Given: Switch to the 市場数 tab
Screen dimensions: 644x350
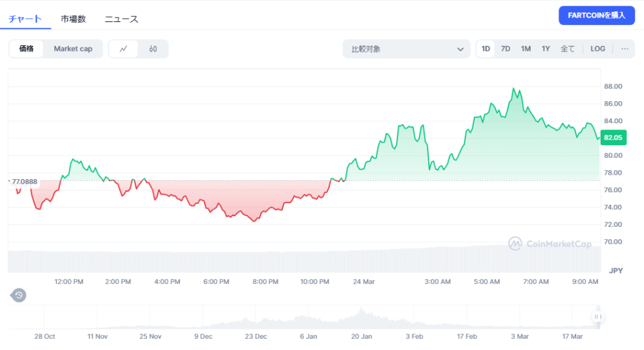Looking at the screenshot, I should click(x=73, y=19).
